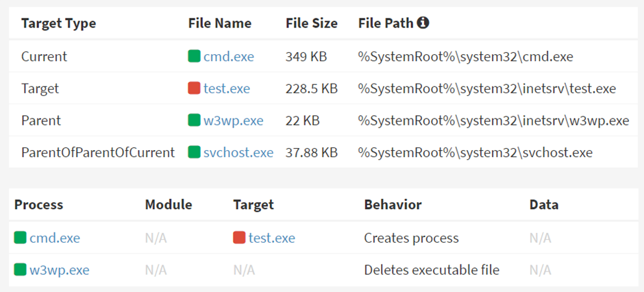Click green square next to Current cmd.exe file

(194, 56)
